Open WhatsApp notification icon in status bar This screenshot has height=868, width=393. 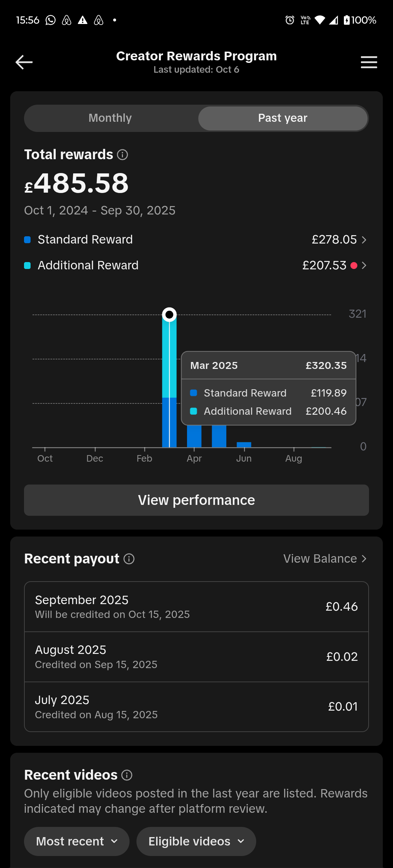(51, 20)
